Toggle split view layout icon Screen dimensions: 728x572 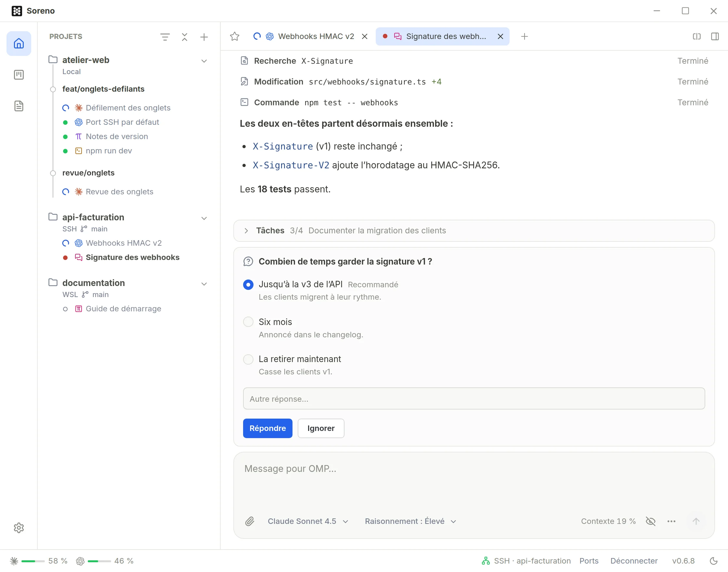696,36
